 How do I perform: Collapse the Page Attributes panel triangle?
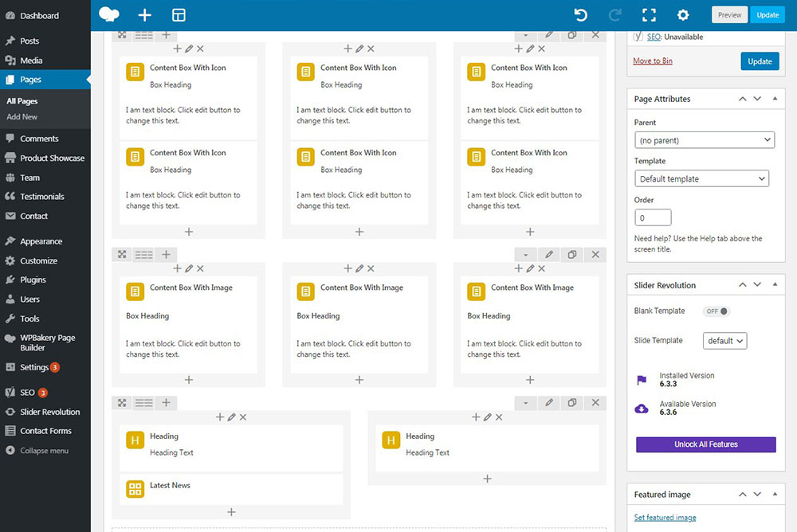coord(775,99)
